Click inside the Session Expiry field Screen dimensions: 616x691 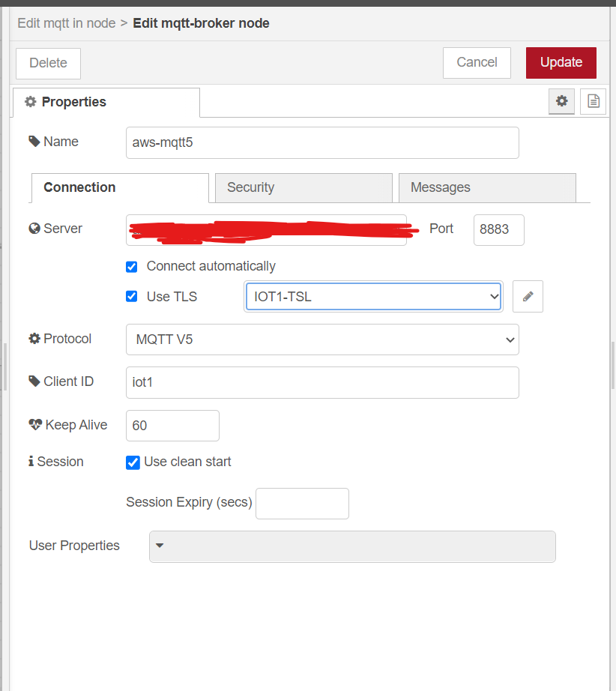(302, 503)
